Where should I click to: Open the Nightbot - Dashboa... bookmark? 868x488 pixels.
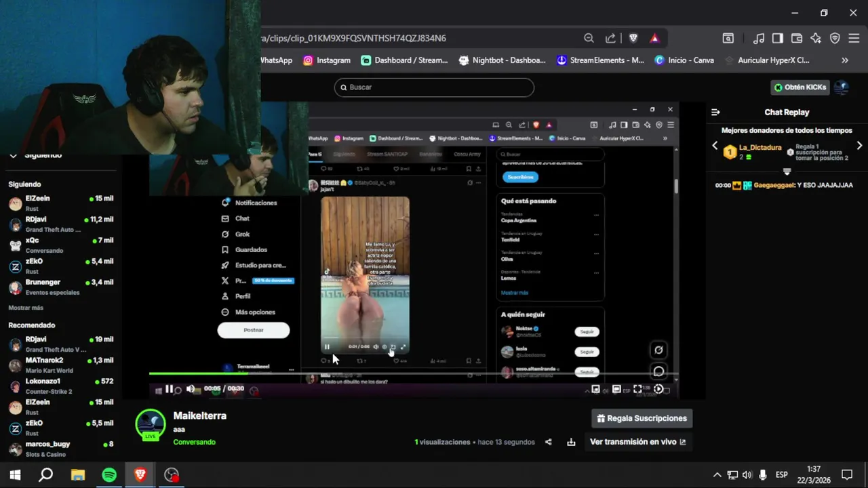point(502,60)
